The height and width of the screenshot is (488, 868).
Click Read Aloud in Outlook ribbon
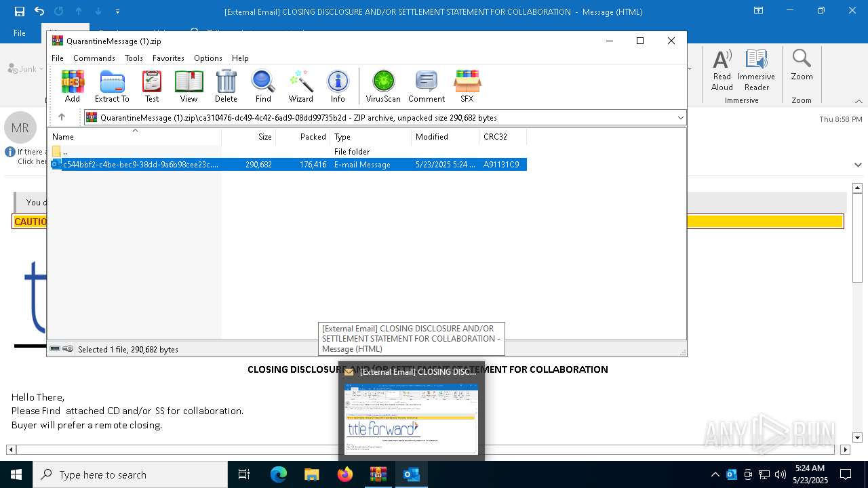[722, 70]
